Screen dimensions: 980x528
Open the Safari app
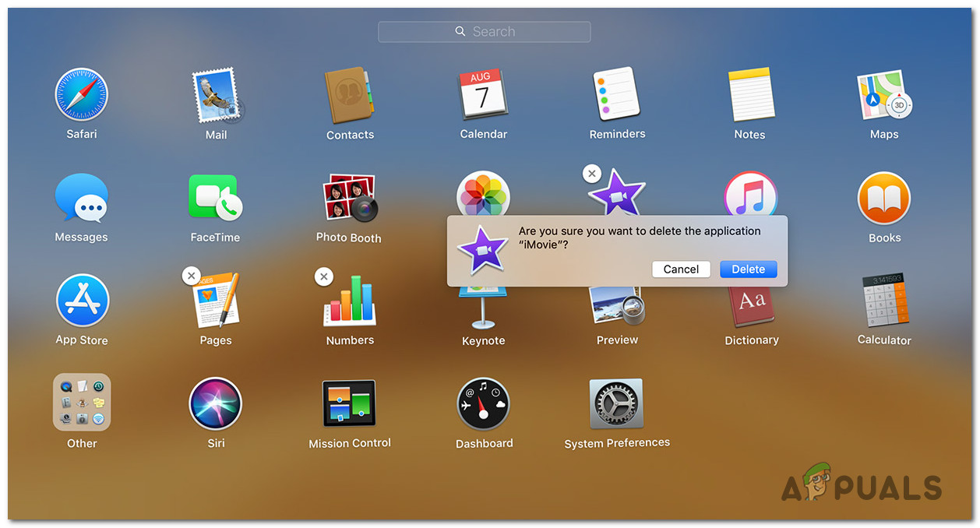click(82, 95)
